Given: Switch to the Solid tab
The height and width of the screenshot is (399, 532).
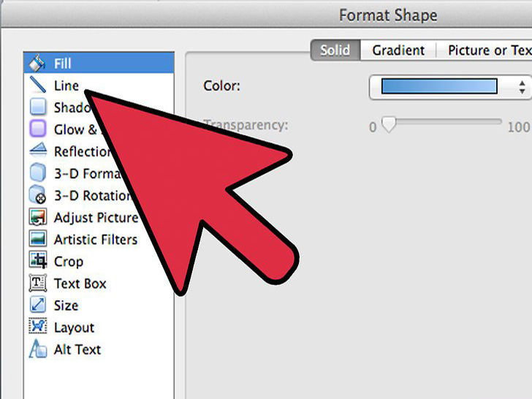Looking at the screenshot, I should click(335, 50).
